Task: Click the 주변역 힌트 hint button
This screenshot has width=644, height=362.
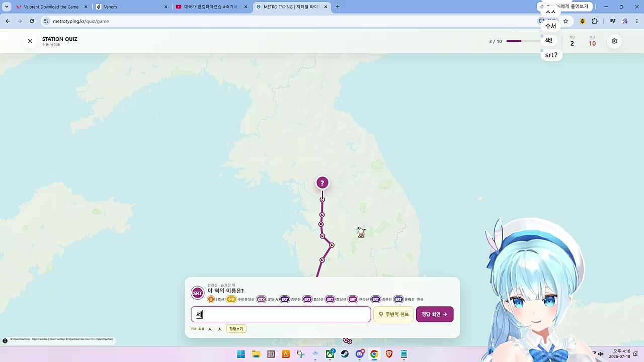Action: click(393, 314)
